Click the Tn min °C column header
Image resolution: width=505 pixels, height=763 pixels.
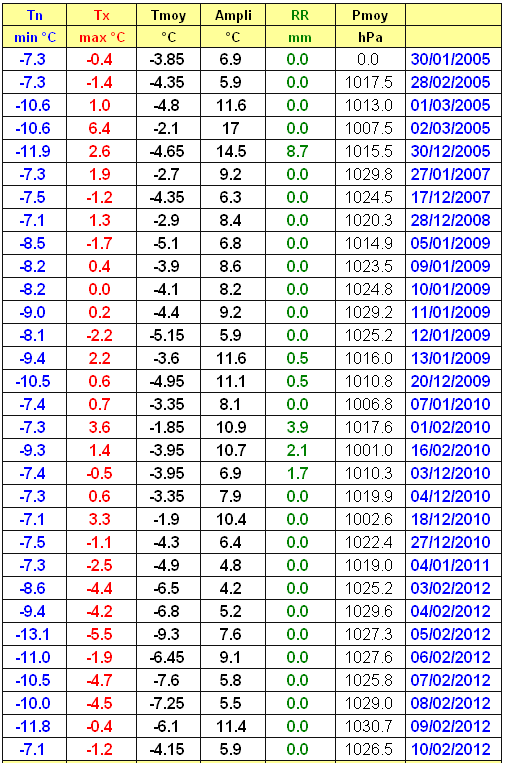(x=35, y=26)
